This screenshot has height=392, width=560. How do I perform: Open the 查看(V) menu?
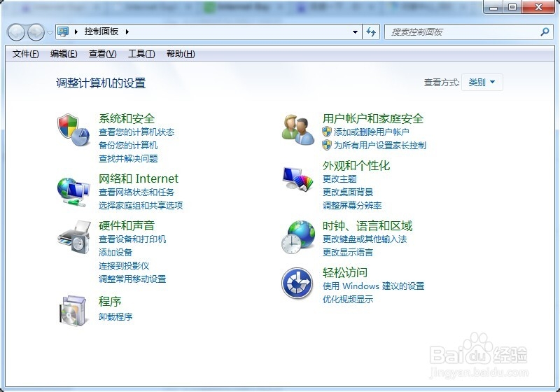click(x=102, y=54)
